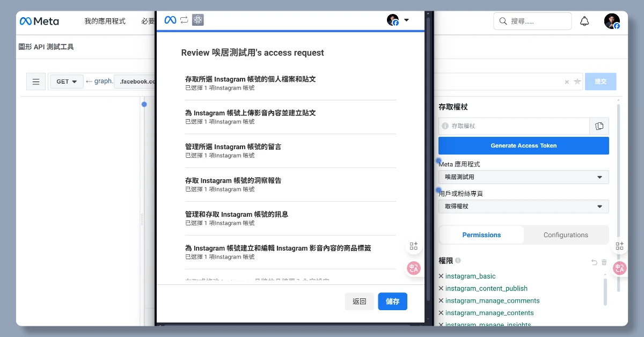Click the Meta infinity logo in dialog header
This screenshot has width=644, height=337.
170,20
